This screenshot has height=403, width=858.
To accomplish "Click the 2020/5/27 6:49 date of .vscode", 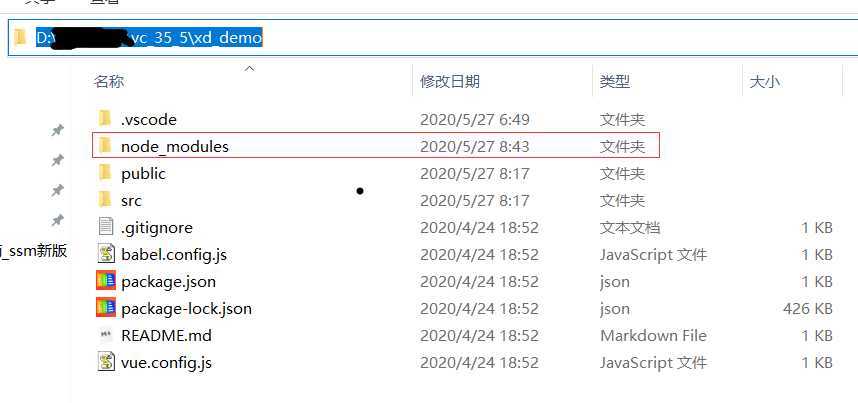I will tap(474, 119).
